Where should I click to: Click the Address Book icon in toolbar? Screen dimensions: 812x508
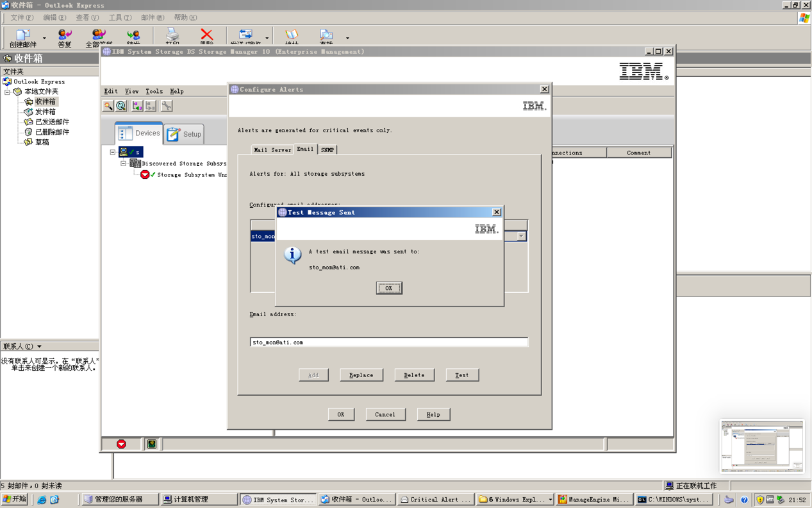[x=292, y=36]
